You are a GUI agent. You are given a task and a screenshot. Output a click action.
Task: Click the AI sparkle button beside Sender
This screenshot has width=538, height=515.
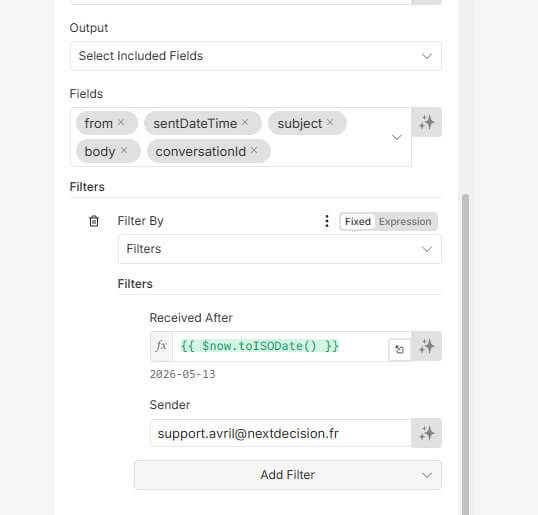point(426,433)
